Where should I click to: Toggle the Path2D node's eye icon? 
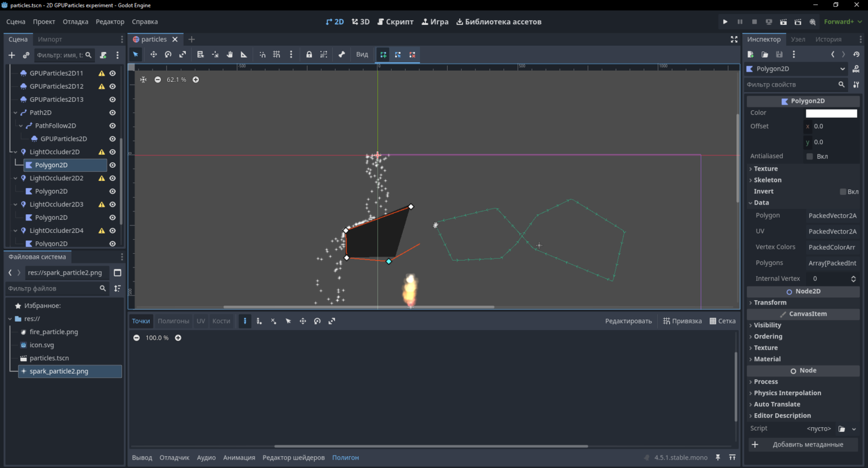pos(112,112)
